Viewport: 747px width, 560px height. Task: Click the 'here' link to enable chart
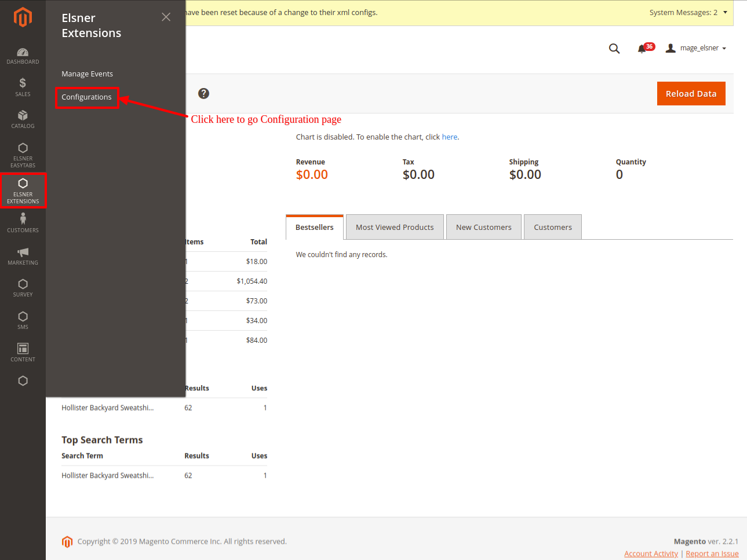[449, 137]
